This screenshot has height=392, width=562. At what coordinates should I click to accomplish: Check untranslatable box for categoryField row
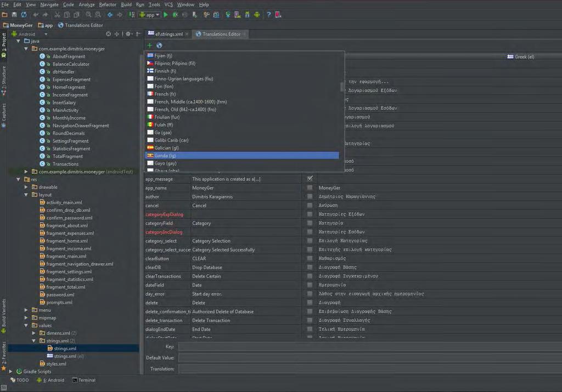310,223
